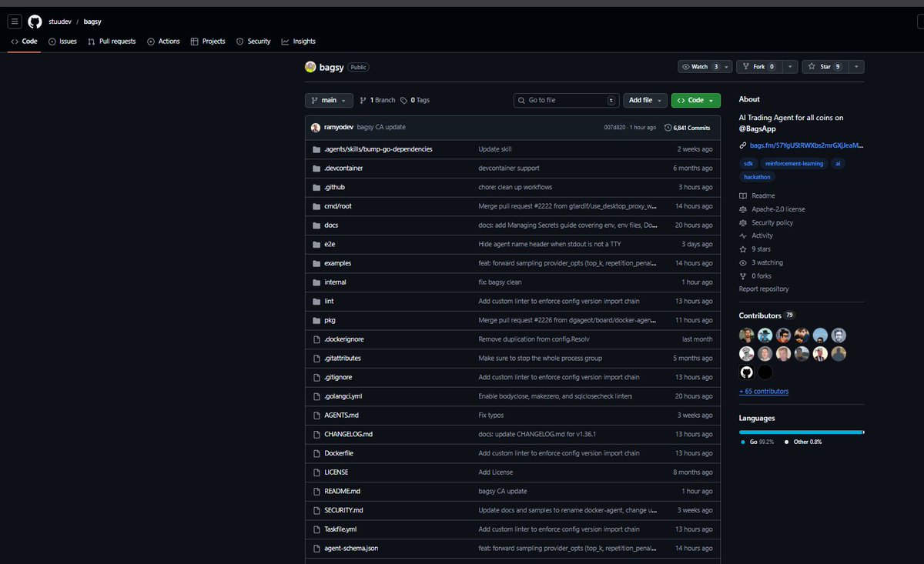Click ramyodev's avatar in commit bar

(316, 128)
